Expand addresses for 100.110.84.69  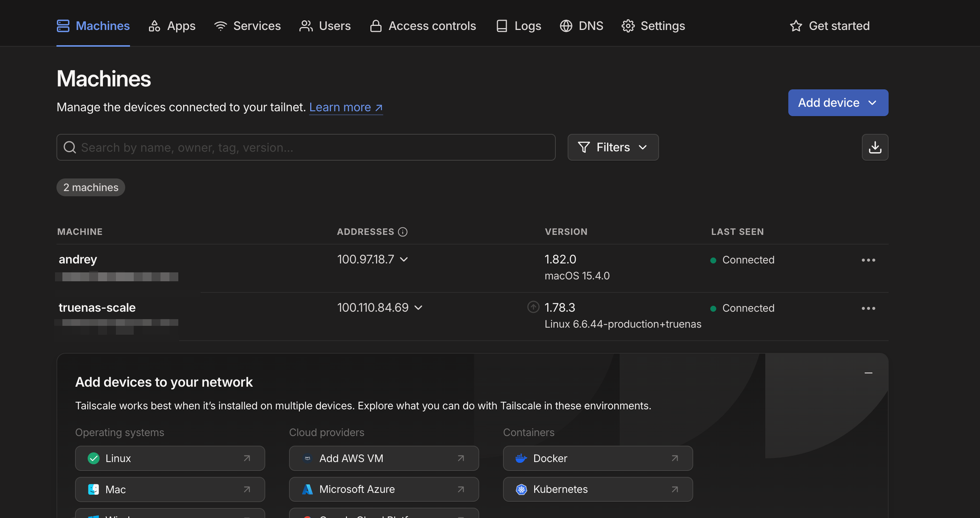[x=418, y=308]
